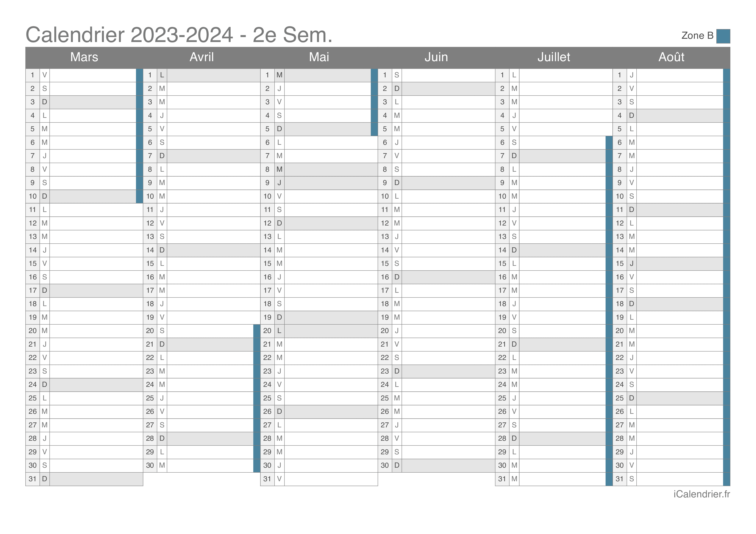756x534 pixels.
Task: Click the Mars 1 V row
Action: click(84, 75)
